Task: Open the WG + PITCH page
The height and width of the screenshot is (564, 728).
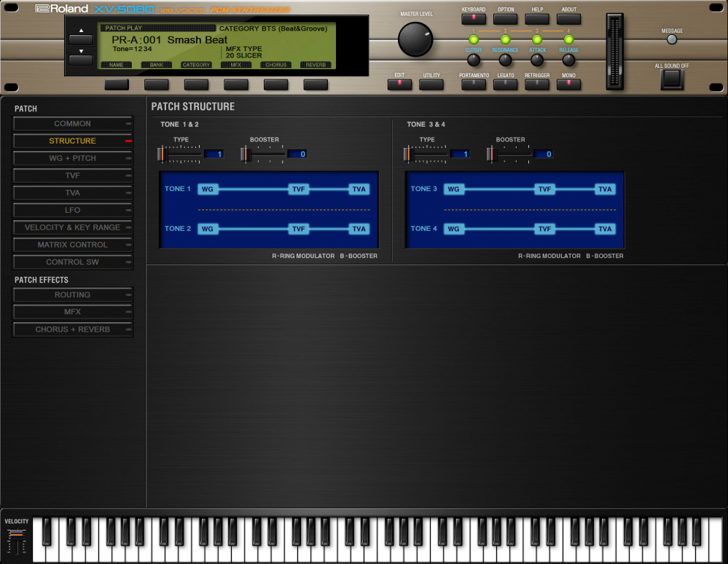Action: [73, 158]
